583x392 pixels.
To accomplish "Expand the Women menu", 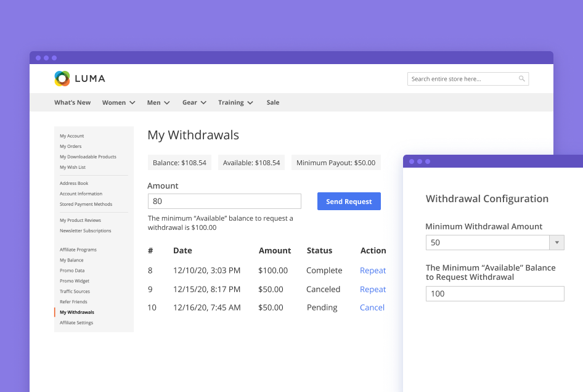I will pyautogui.click(x=118, y=103).
